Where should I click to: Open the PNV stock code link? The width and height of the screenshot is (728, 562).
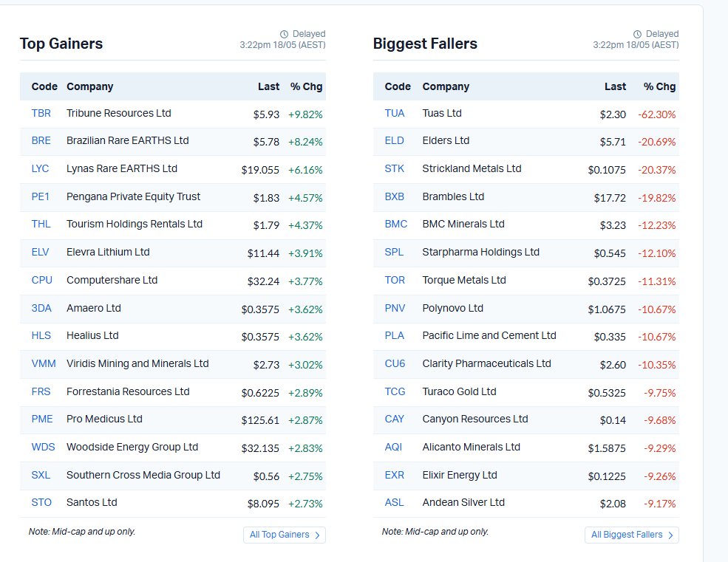[395, 308]
